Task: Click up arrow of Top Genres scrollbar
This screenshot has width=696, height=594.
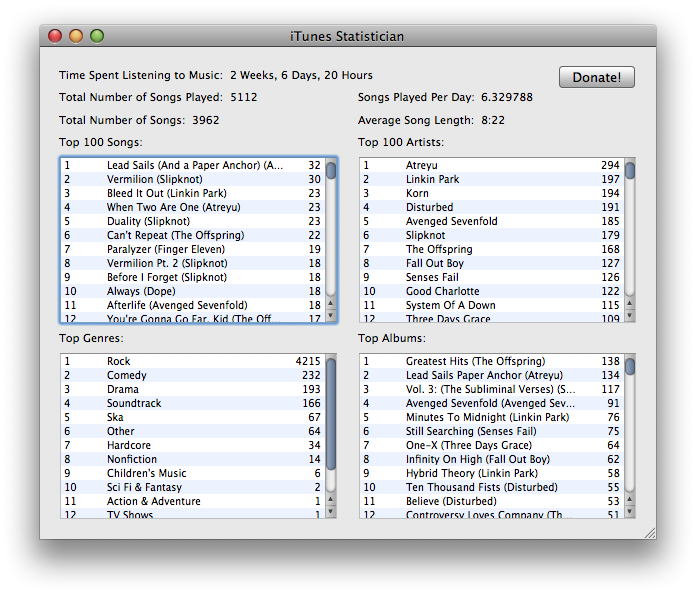Action: click(331, 500)
